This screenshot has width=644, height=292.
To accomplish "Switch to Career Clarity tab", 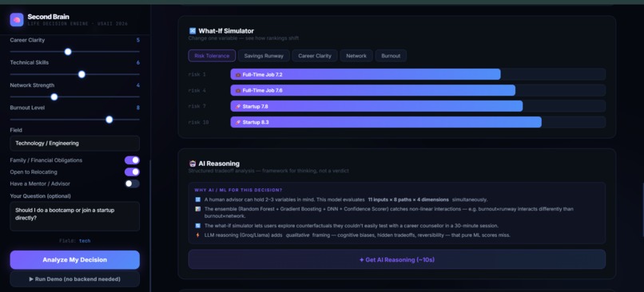I will (x=315, y=56).
